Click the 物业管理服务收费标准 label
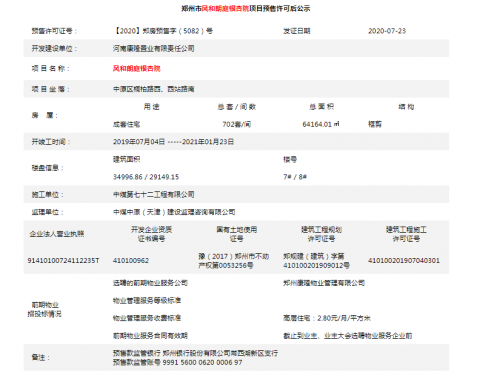 tap(147, 318)
